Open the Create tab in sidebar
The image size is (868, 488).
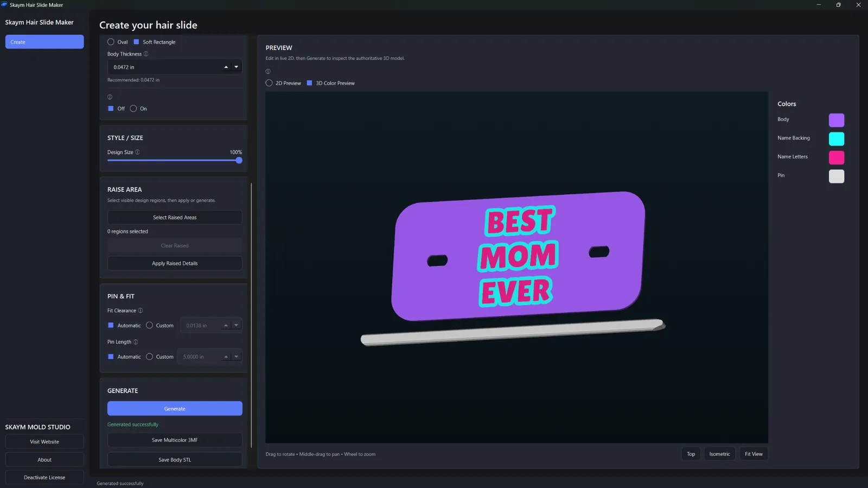pyautogui.click(x=44, y=42)
